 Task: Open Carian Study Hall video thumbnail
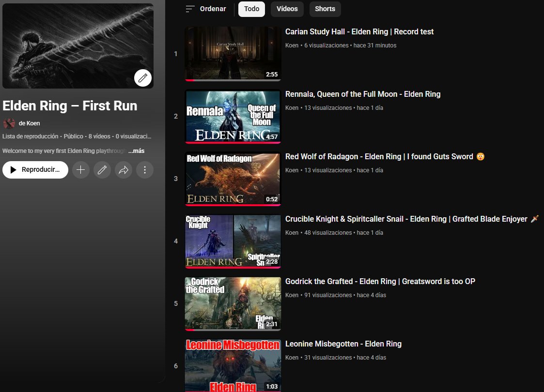point(233,54)
